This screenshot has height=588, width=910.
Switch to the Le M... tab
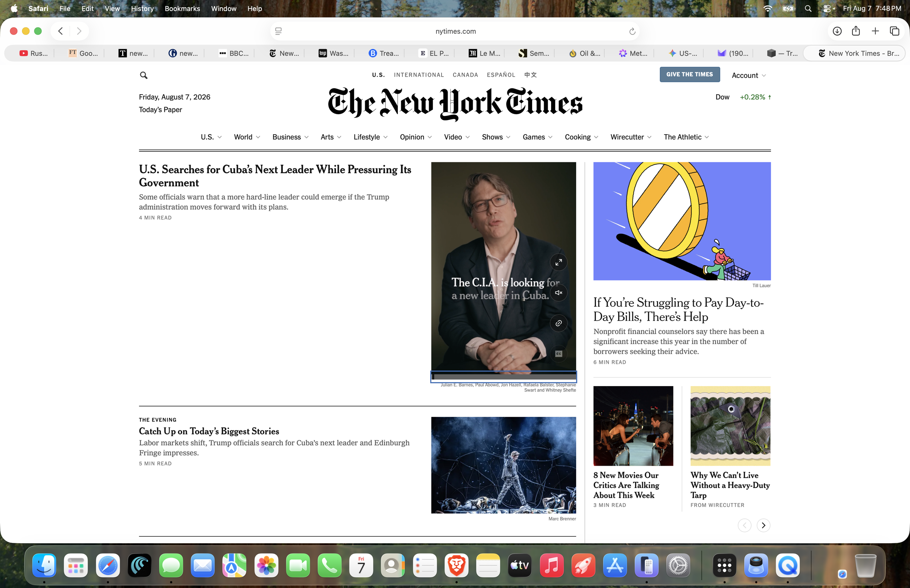click(484, 53)
